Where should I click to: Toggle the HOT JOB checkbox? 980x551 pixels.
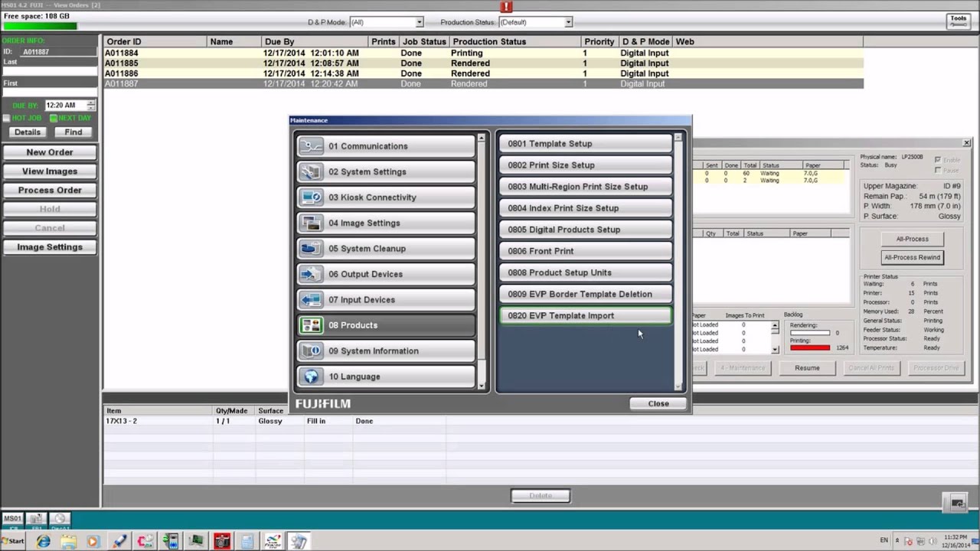coord(6,118)
